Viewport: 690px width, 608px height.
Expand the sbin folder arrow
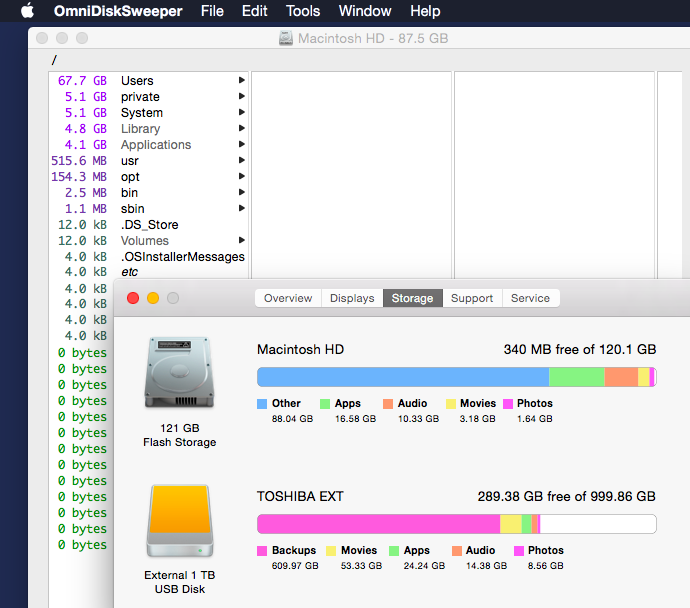point(242,208)
